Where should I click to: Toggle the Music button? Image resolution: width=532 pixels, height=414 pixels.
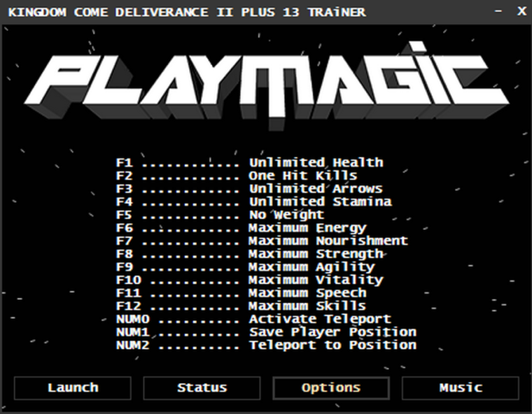(x=461, y=387)
